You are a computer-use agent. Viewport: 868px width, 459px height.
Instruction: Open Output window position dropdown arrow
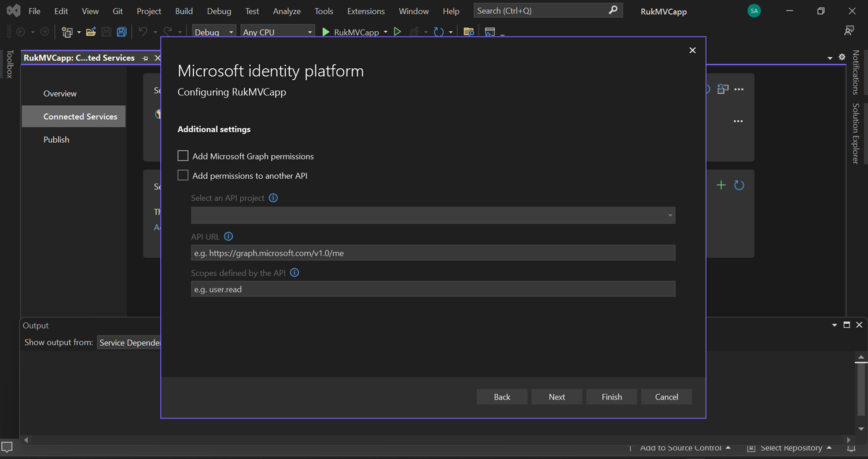tap(834, 325)
